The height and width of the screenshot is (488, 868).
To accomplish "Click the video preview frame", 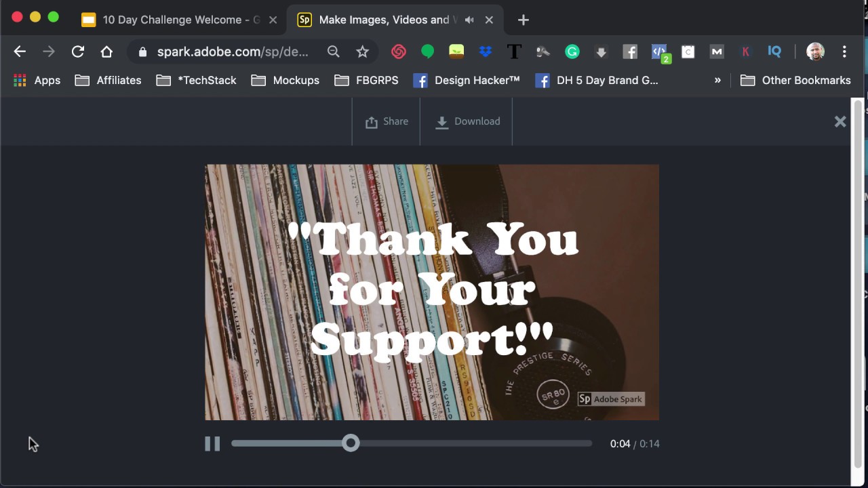I will click(x=432, y=292).
